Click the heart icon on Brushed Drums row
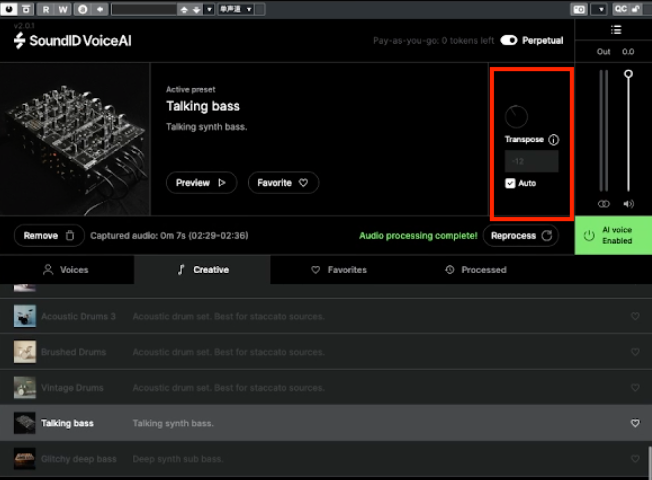 635,352
